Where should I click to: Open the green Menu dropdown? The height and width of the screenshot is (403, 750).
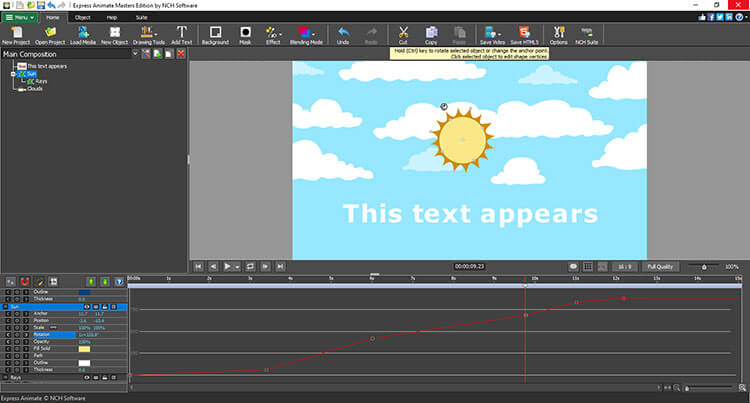coord(20,17)
